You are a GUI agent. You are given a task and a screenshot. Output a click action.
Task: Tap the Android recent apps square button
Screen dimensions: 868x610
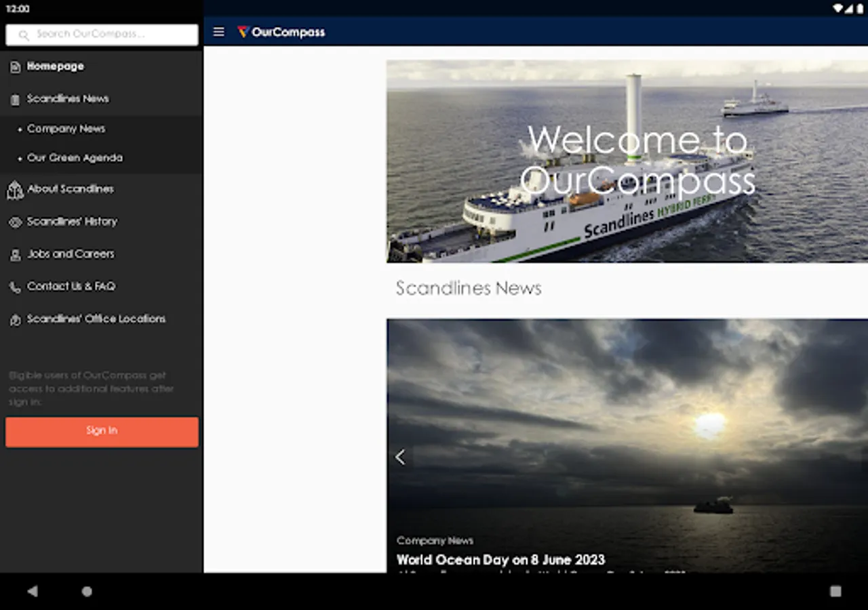(835, 591)
